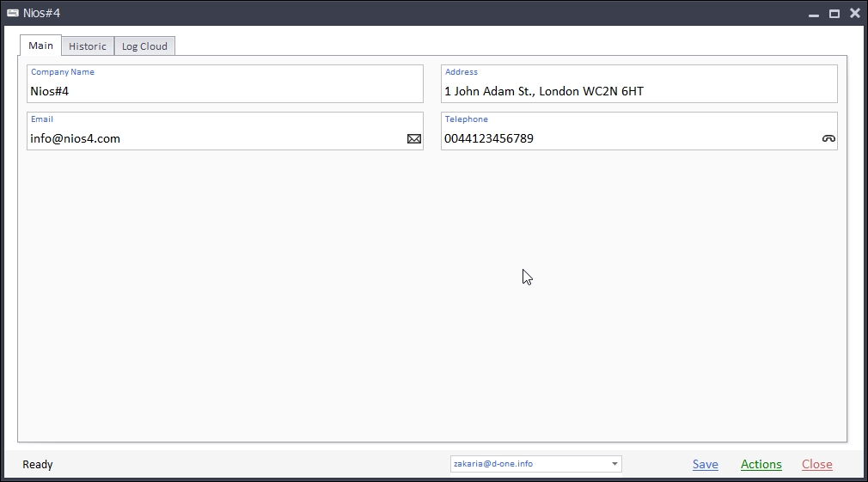Open the Historic tab
868x482 pixels.
88,46
